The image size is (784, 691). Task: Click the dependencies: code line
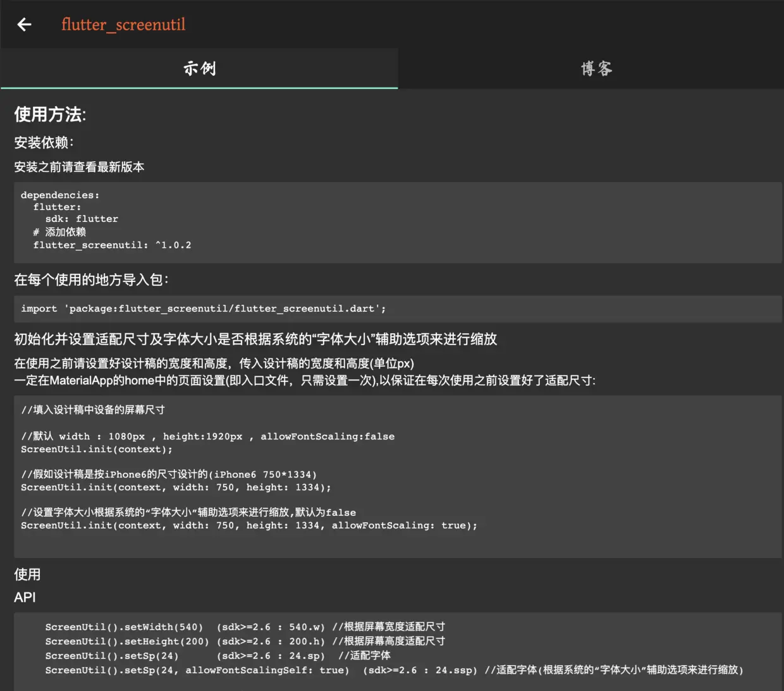[60, 195]
